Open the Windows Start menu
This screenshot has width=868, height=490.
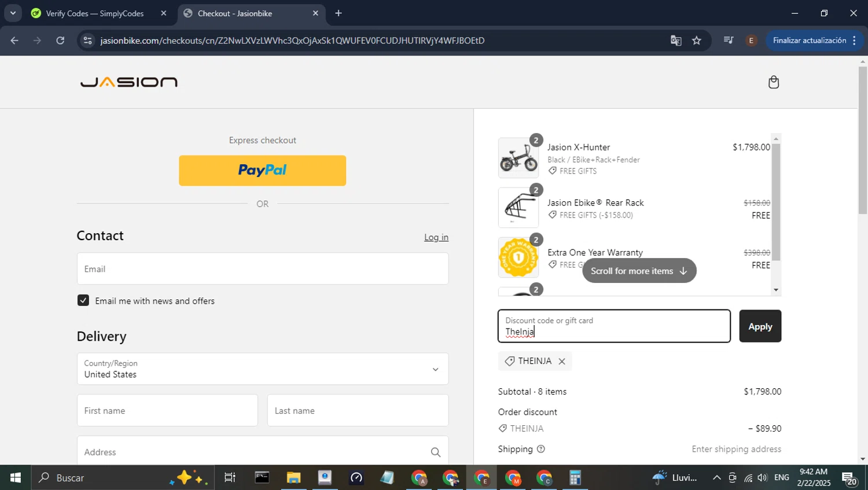point(16,478)
